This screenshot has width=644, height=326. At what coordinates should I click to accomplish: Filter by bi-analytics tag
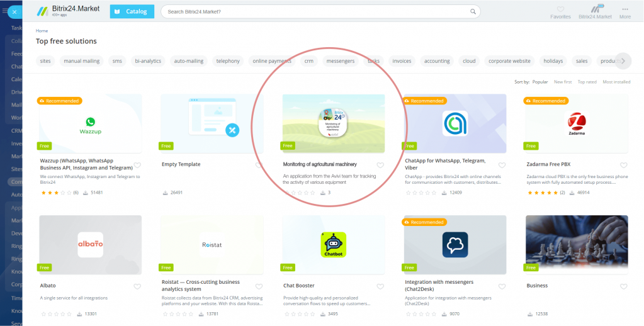click(149, 61)
